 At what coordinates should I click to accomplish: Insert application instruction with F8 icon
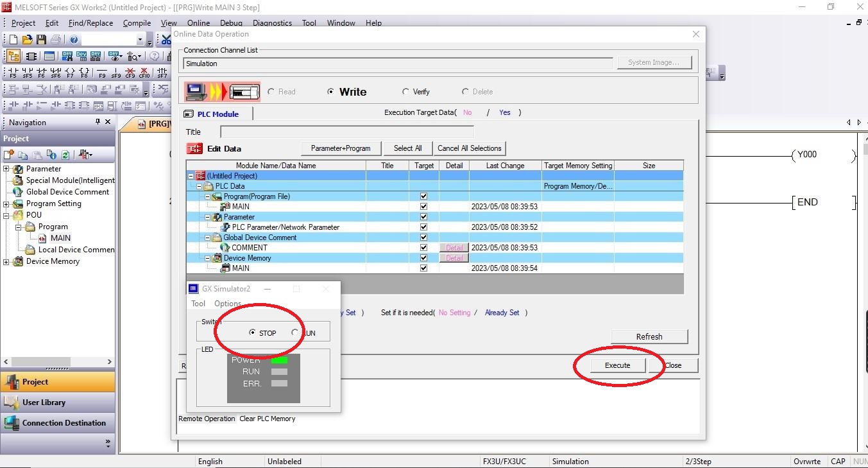coord(84,73)
